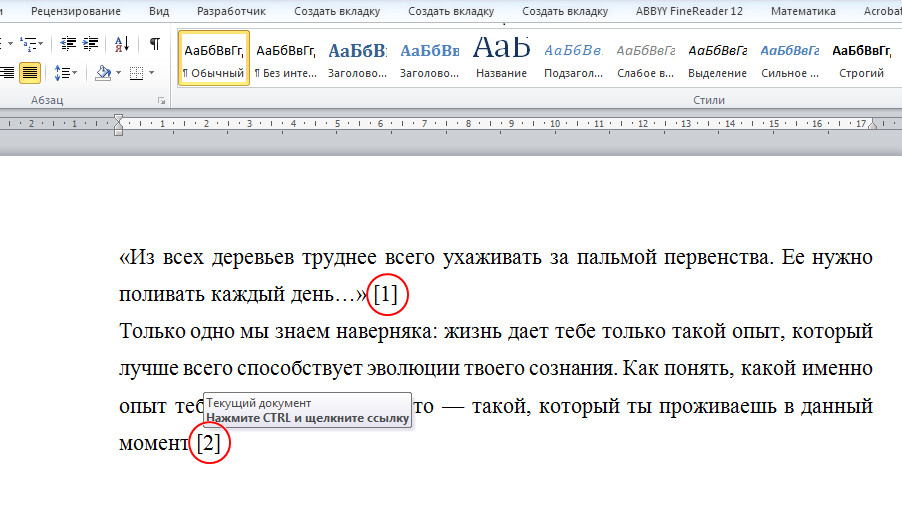Switch to the Математика tab
The width and height of the screenshot is (902, 522).
[803, 11]
